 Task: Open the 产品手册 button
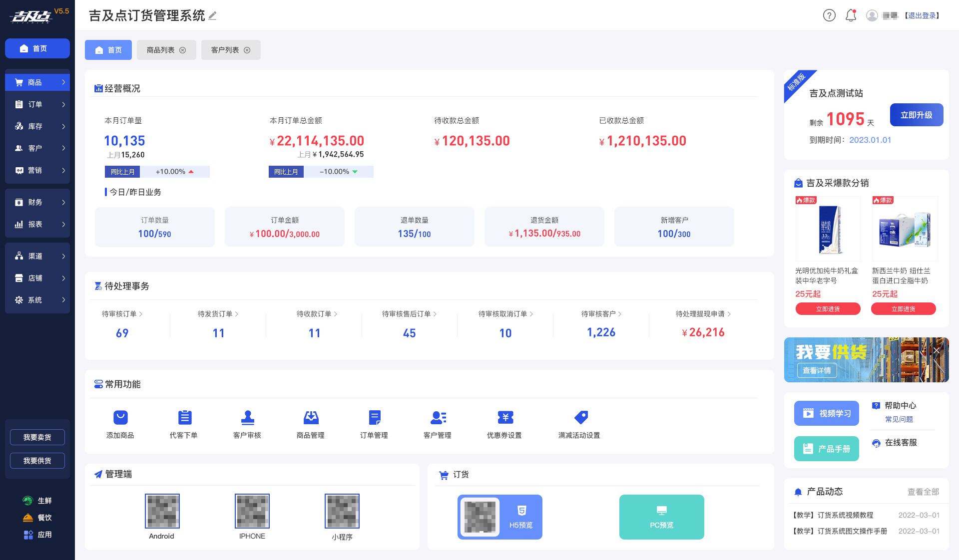pos(827,449)
